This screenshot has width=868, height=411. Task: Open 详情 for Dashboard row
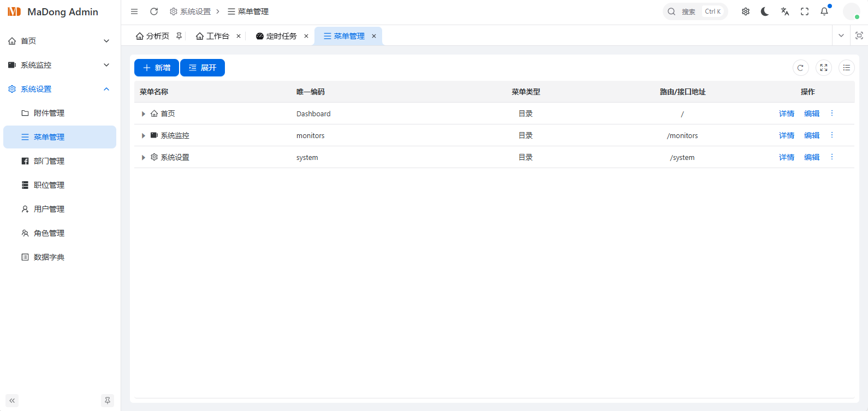tap(787, 114)
